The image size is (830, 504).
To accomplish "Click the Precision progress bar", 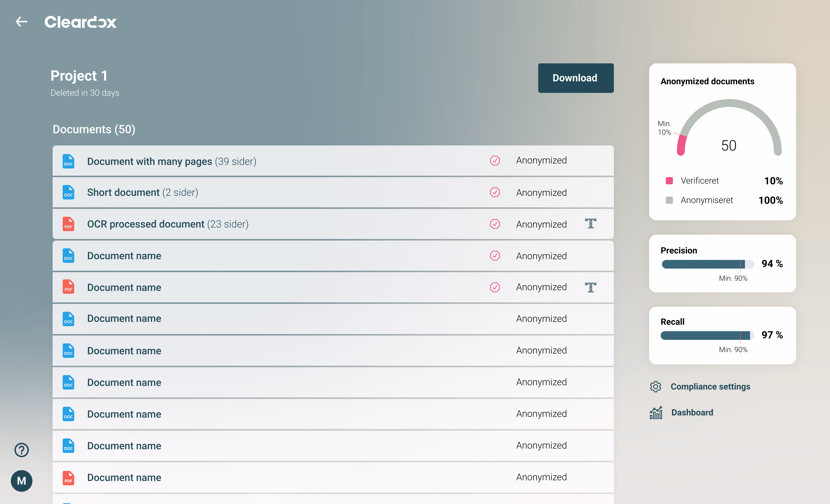I will pos(707,264).
